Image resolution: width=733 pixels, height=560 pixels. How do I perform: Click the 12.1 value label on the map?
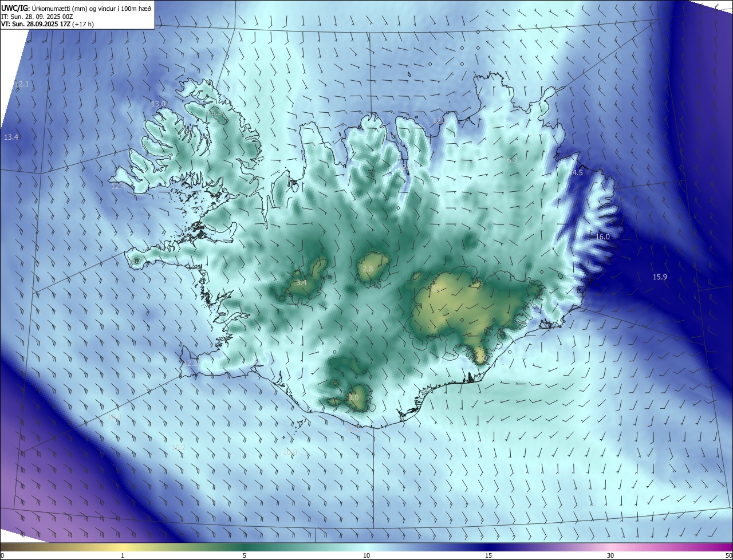22,84
